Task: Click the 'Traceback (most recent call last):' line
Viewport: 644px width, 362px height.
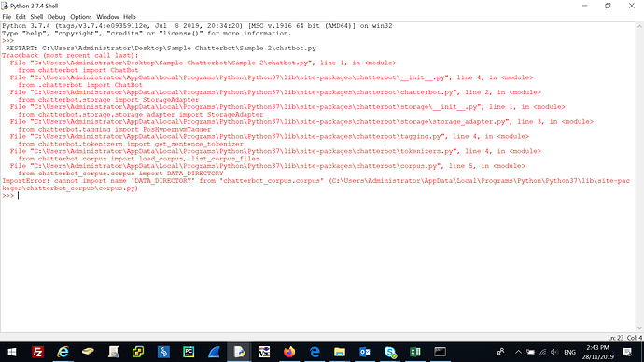Action: [70, 55]
